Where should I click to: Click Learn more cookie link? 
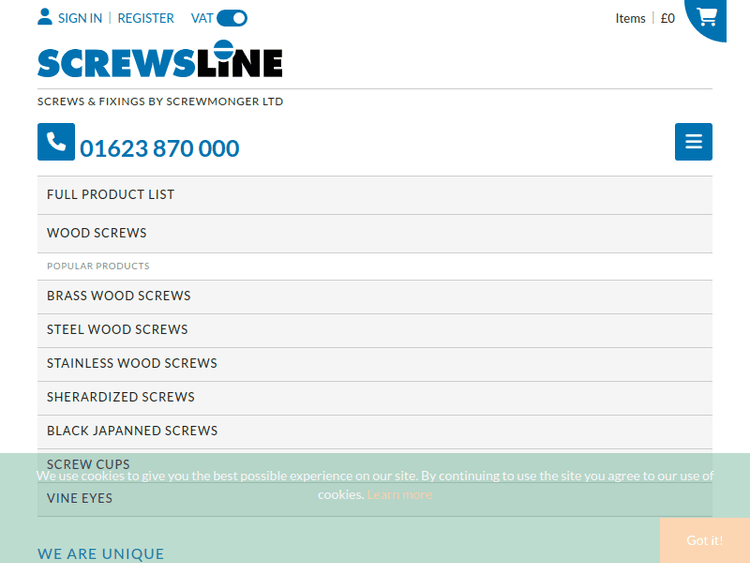pyautogui.click(x=399, y=495)
